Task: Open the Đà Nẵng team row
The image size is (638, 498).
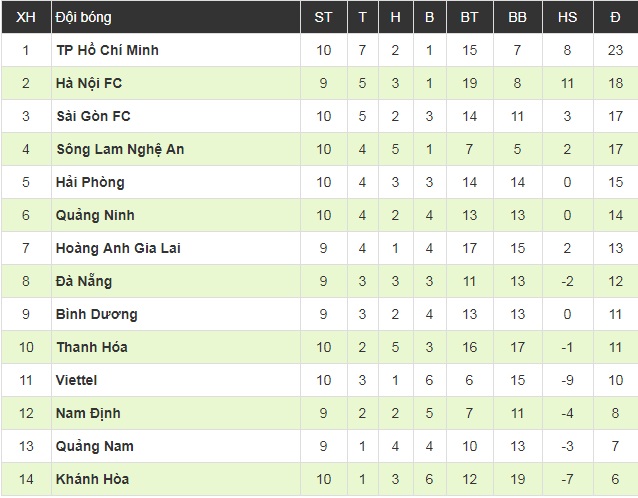Action: click(x=84, y=281)
